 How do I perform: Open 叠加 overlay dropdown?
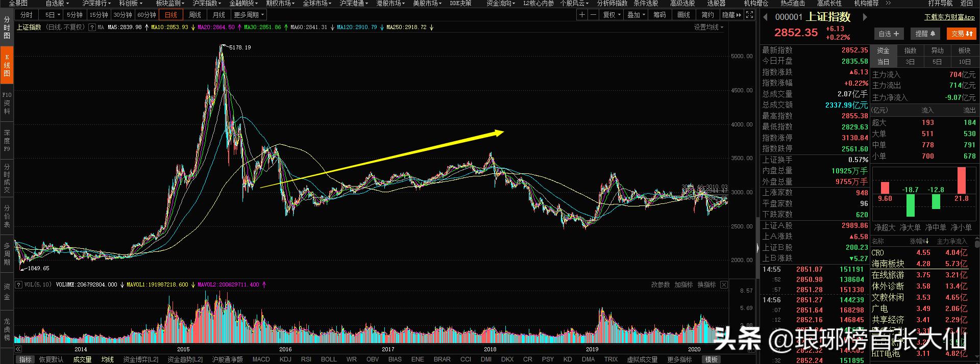pos(636,15)
